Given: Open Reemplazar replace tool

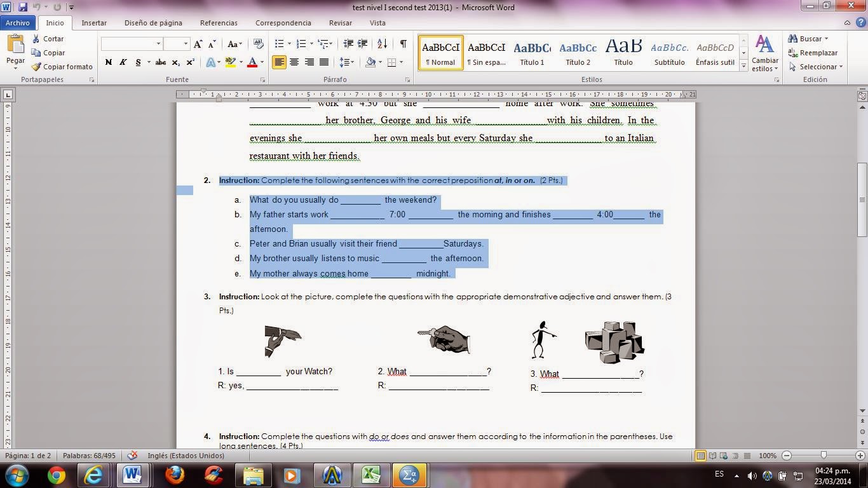Looking at the screenshot, I should click(813, 53).
